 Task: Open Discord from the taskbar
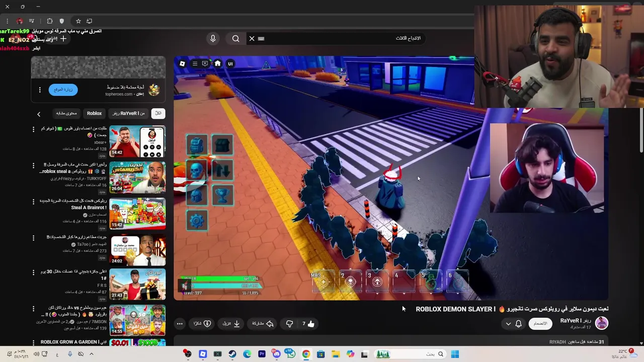[x=276, y=354]
